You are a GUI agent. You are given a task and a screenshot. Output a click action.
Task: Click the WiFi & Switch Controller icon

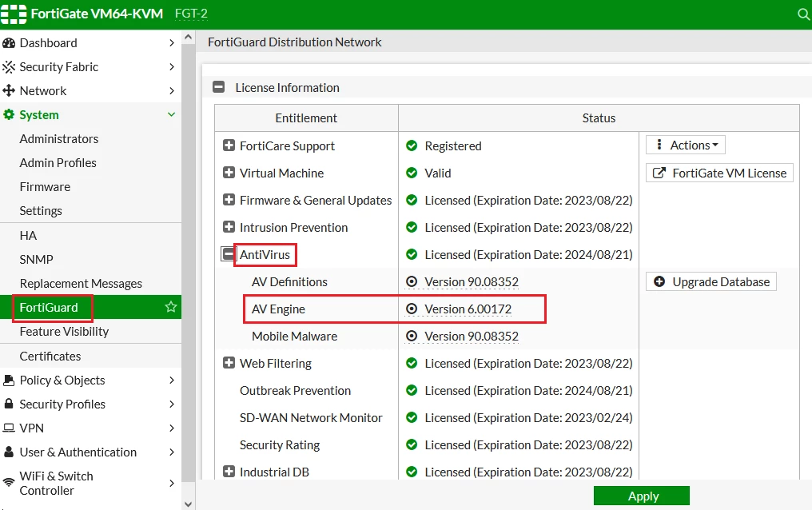(9, 483)
